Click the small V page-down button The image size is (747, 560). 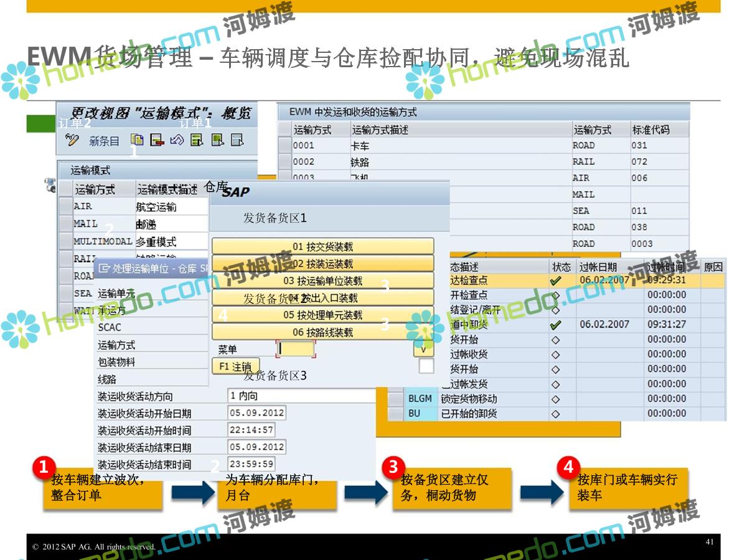[423, 349]
